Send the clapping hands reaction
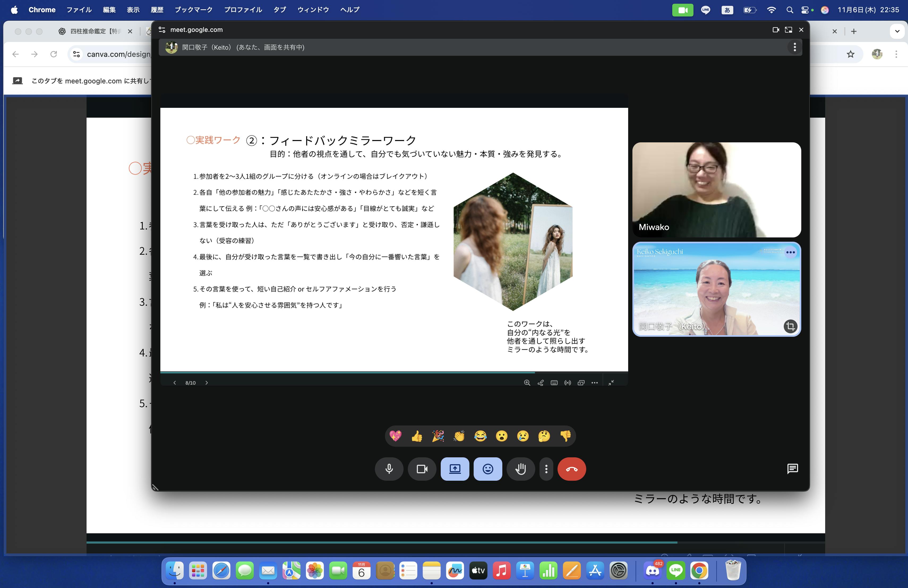Image resolution: width=908 pixels, height=588 pixels. (459, 436)
